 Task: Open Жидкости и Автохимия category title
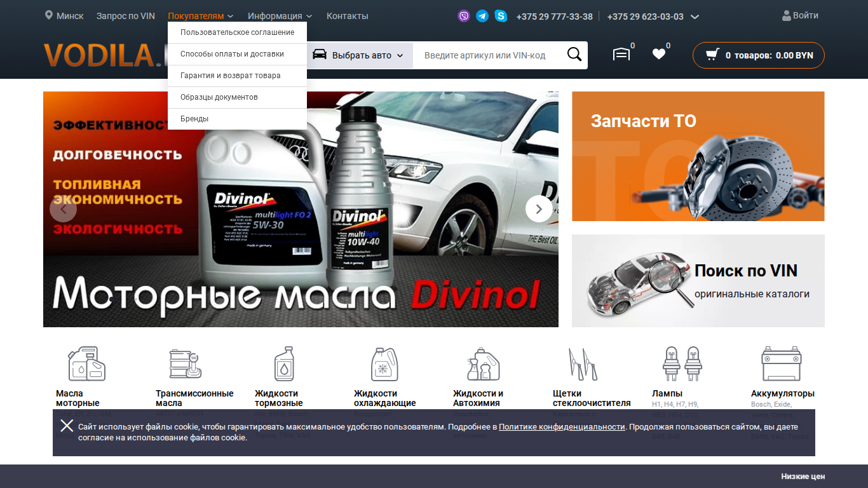(478, 398)
